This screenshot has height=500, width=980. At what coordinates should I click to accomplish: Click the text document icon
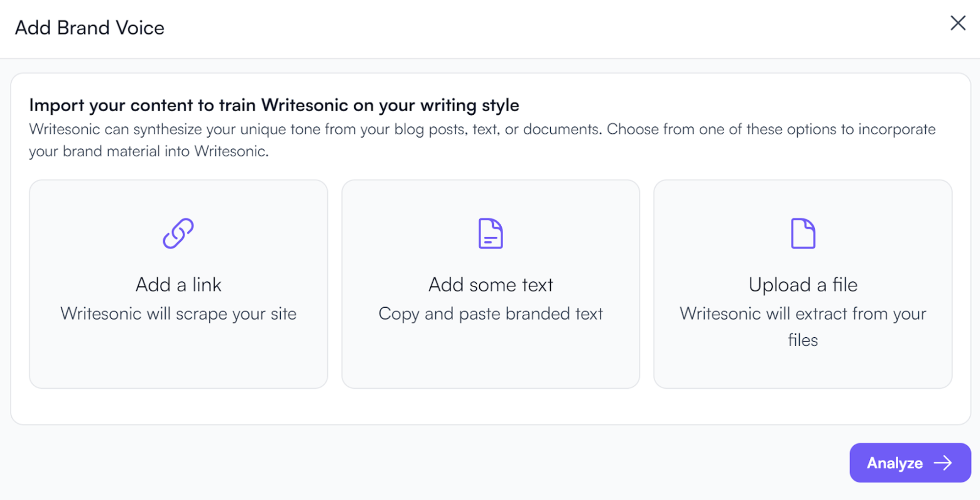pyautogui.click(x=490, y=233)
